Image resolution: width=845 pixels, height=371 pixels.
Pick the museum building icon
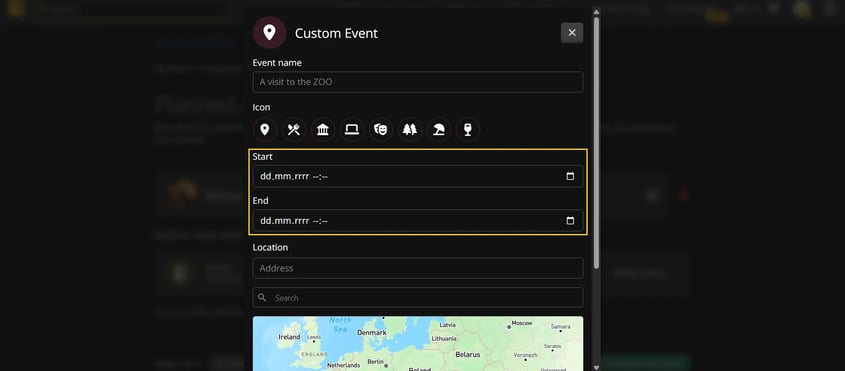(323, 130)
